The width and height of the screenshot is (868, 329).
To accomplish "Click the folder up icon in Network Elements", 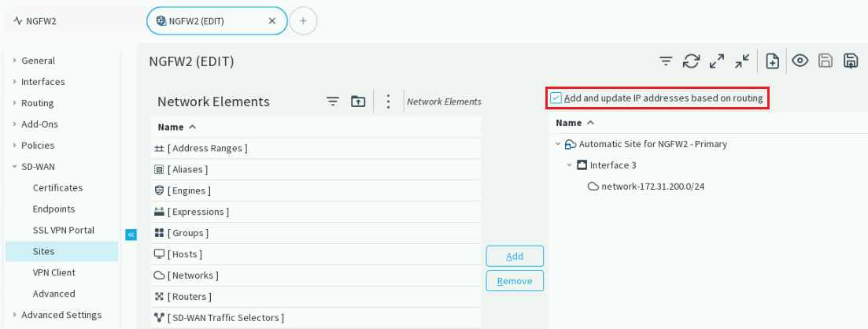I will (x=358, y=102).
